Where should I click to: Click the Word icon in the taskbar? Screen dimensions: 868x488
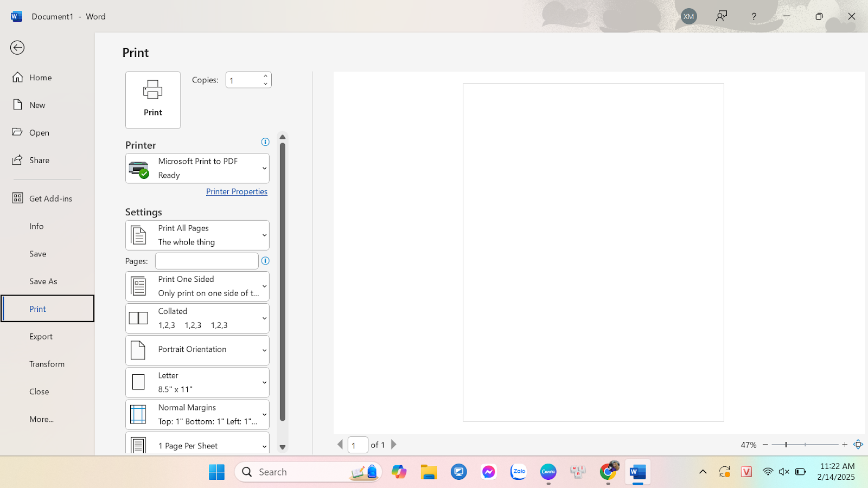tap(638, 472)
